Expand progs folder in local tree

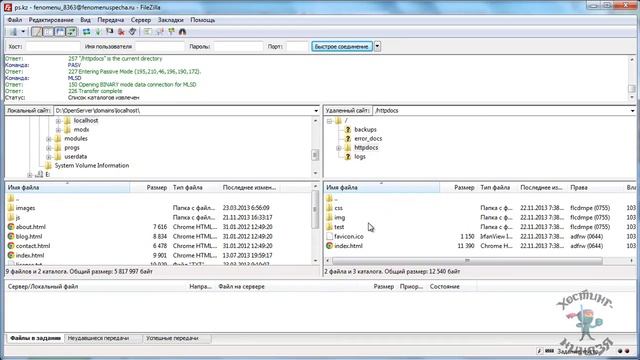tap(49, 148)
